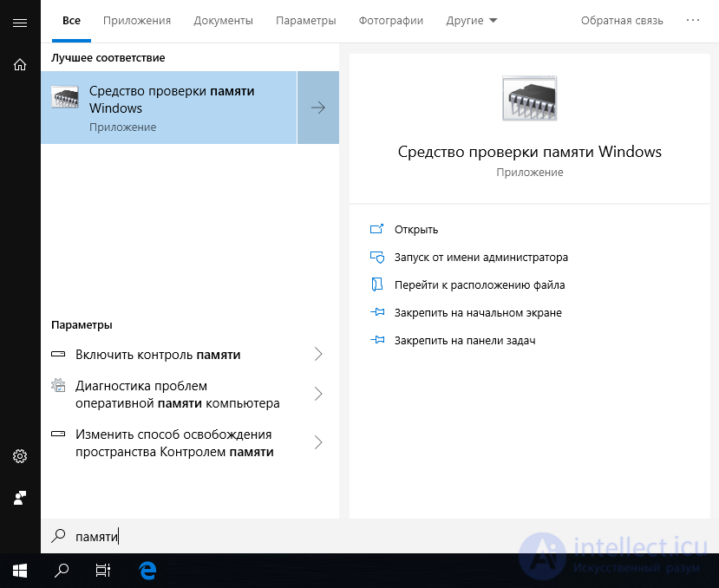The width and height of the screenshot is (719, 588).
Task: Click Открыть in the preview pane
Action: point(416,229)
